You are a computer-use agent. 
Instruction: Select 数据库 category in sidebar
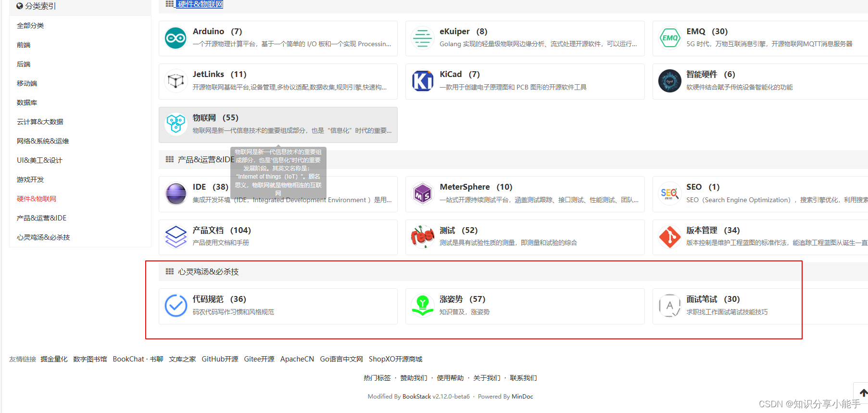pyautogui.click(x=27, y=103)
